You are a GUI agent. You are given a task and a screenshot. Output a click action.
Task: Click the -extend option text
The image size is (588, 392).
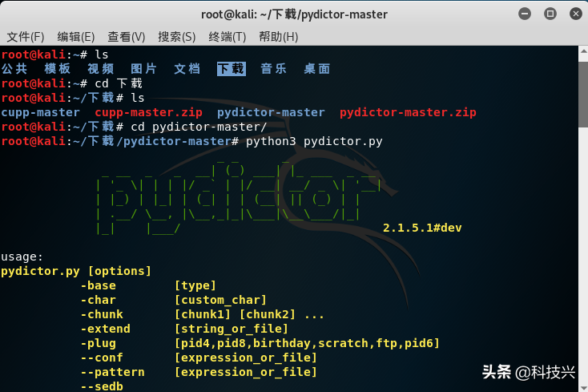tap(106, 329)
